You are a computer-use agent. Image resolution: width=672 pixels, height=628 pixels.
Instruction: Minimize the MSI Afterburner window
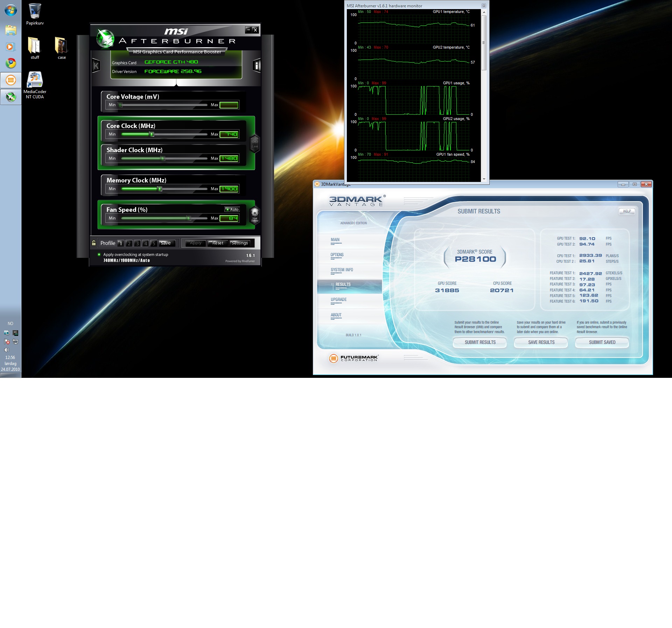(x=248, y=30)
